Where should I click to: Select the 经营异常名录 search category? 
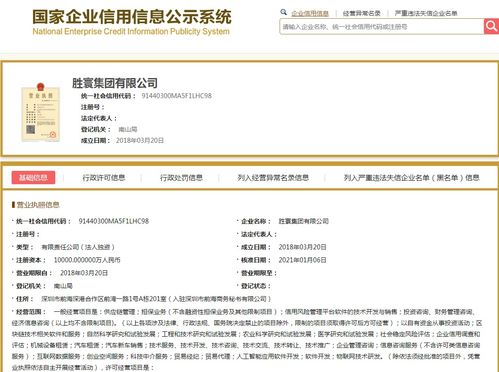[362, 13]
